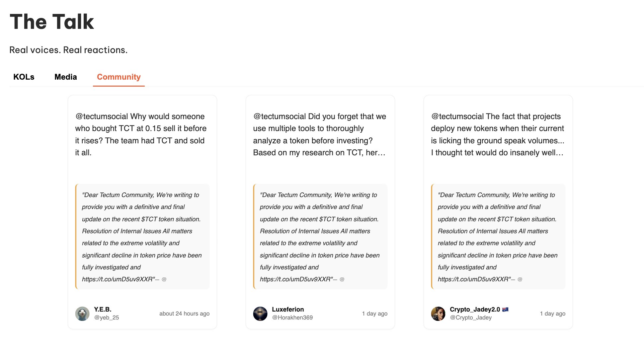Open the @Horakhen369 handle
The width and height of the screenshot is (644, 357).
pos(292,318)
